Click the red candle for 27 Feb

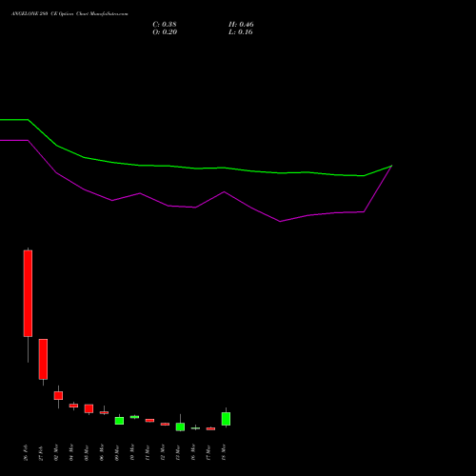[43, 359]
